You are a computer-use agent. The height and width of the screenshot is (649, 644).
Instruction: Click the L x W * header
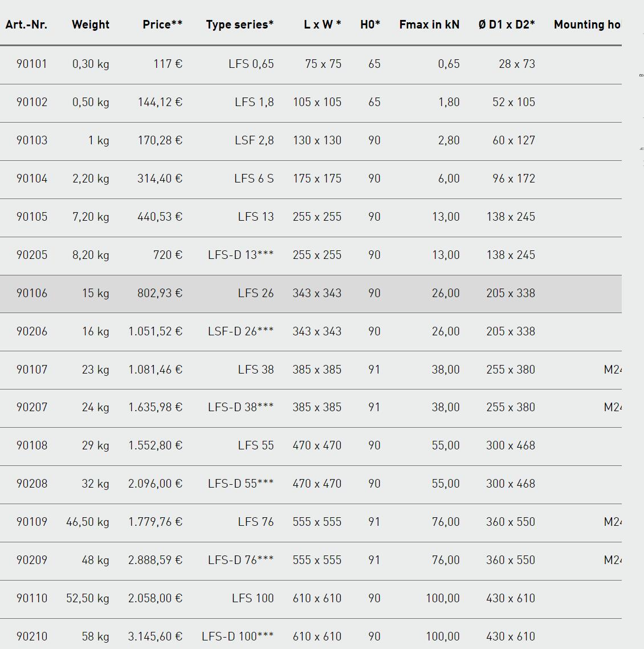[x=323, y=25]
